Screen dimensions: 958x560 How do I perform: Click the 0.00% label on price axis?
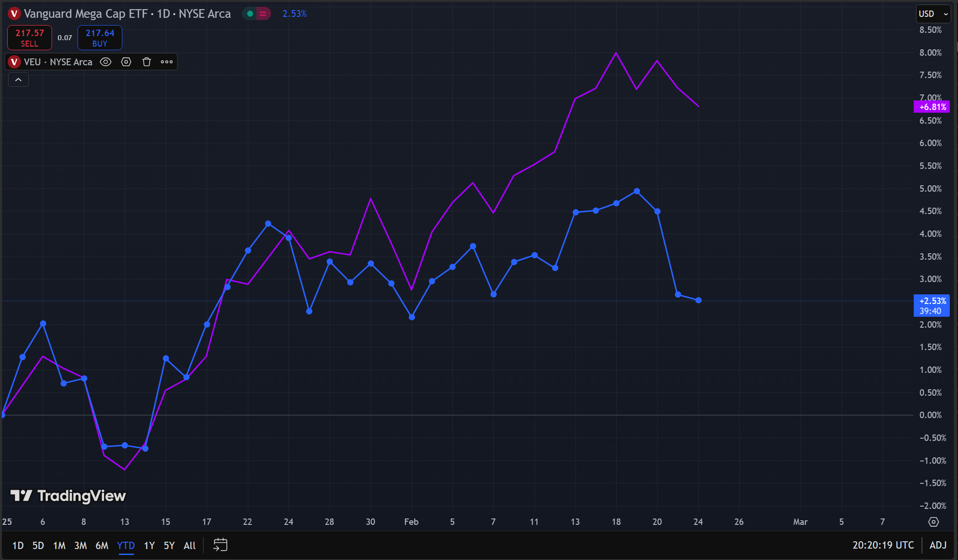(931, 415)
